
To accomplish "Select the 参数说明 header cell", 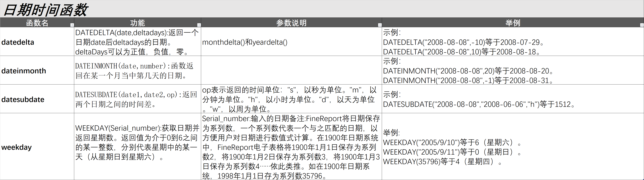I will pyautogui.click(x=291, y=23).
